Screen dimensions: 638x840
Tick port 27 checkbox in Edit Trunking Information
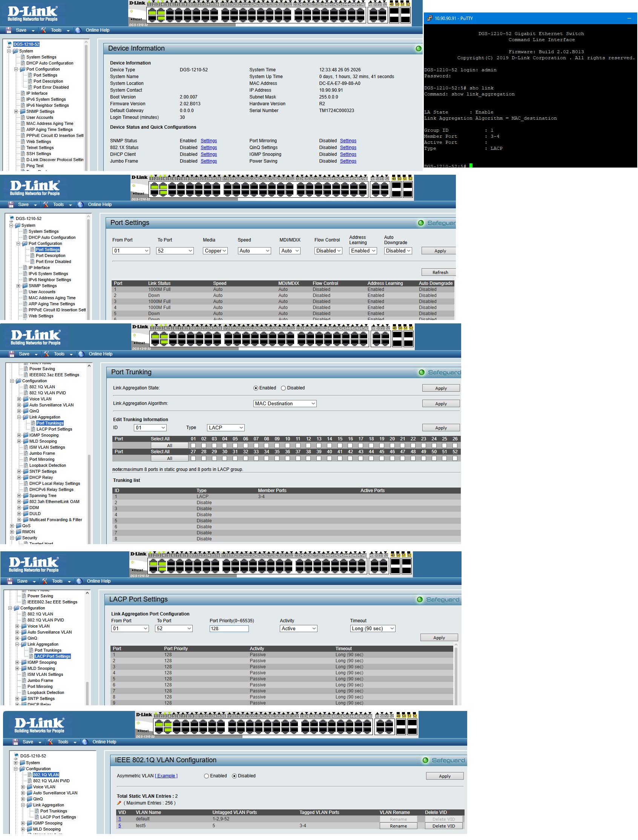[x=193, y=459]
